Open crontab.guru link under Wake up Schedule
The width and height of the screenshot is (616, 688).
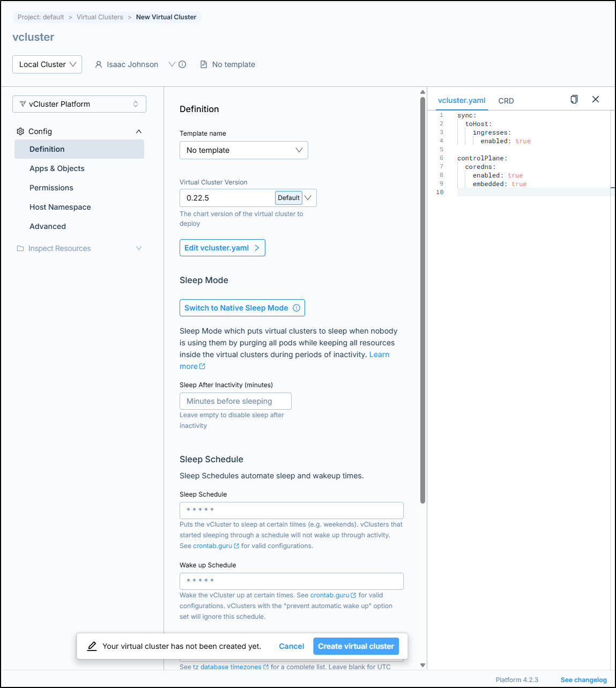pos(333,595)
